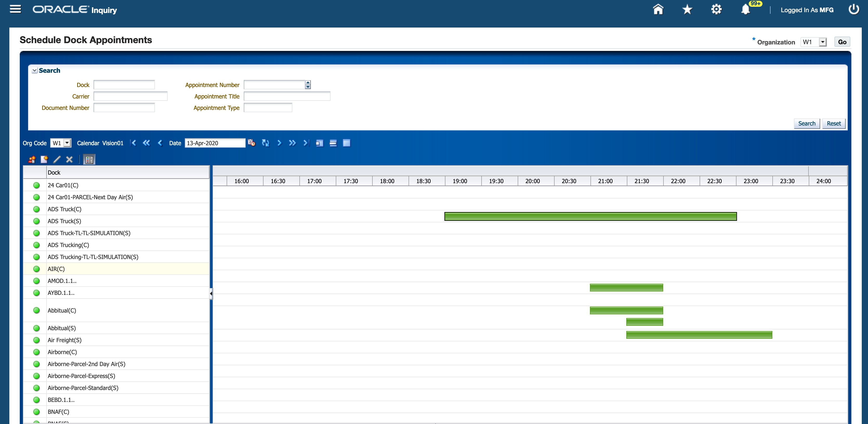Click the refresh arrows icon
868x424 pixels.
pos(266,143)
